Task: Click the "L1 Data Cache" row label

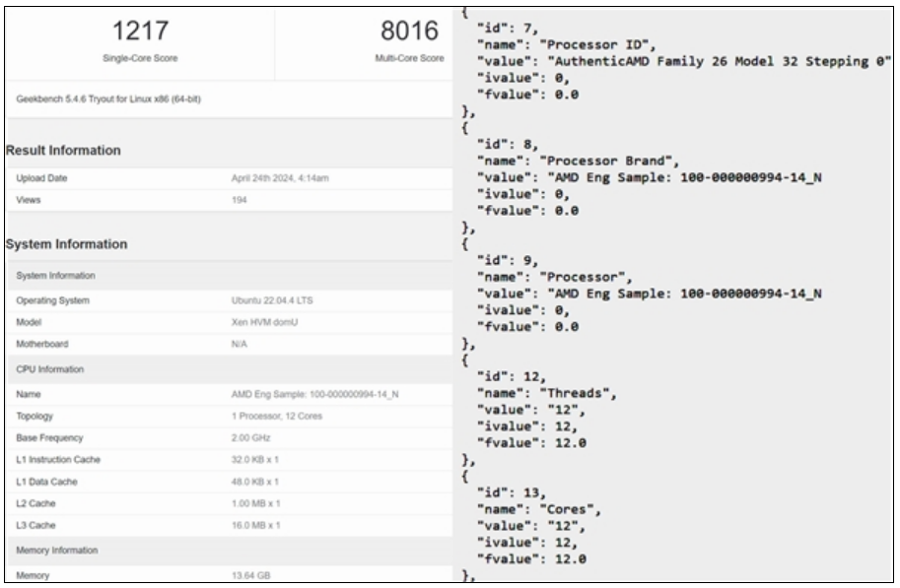Action: pos(46,482)
